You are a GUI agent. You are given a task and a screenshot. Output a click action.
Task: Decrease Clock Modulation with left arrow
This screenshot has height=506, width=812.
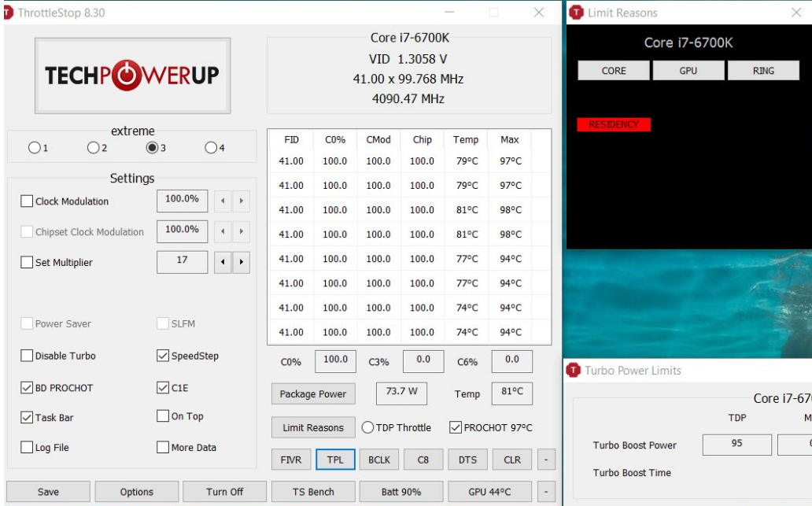pyautogui.click(x=223, y=201)
